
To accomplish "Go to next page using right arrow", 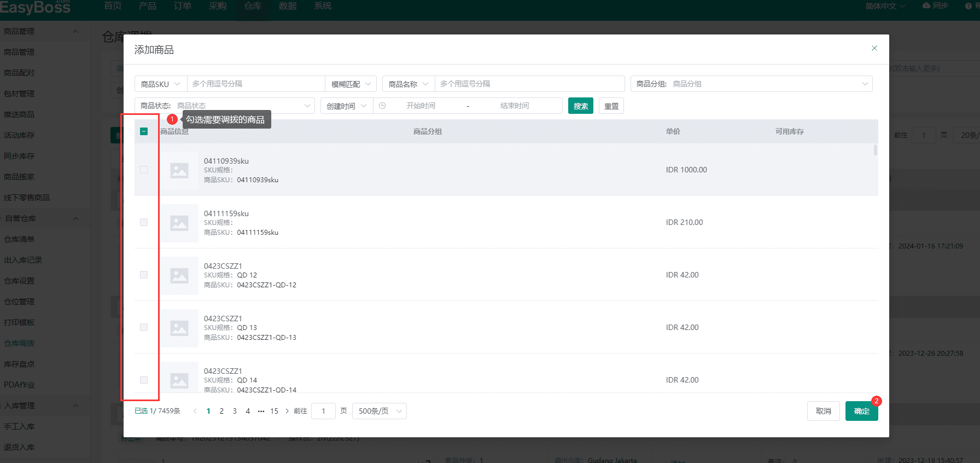I will [287, 411].
